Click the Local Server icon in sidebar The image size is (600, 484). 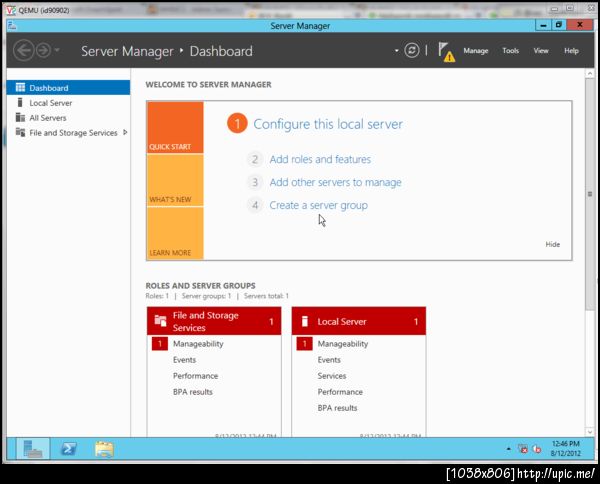click(x=20, y=103)
